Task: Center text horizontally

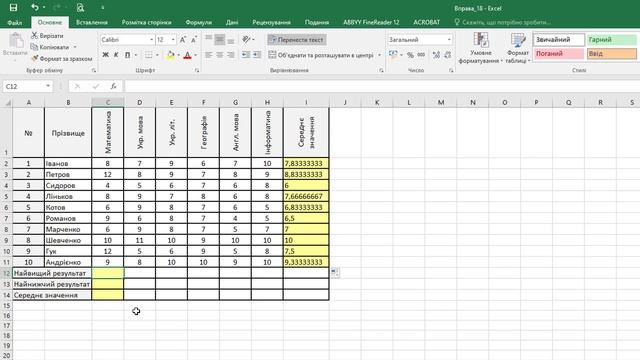Action: click(x=220, y=55)
